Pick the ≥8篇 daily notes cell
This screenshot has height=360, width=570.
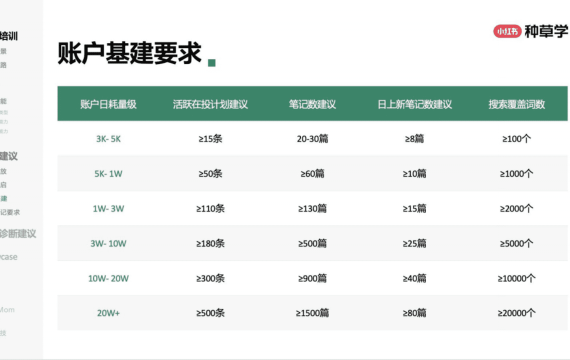(414, 139)
